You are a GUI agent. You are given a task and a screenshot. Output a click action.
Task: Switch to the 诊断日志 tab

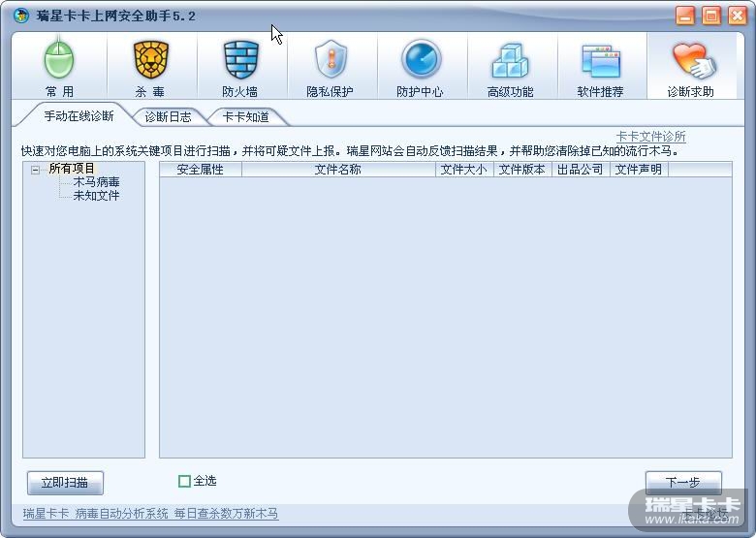click(x=169, y=117)
